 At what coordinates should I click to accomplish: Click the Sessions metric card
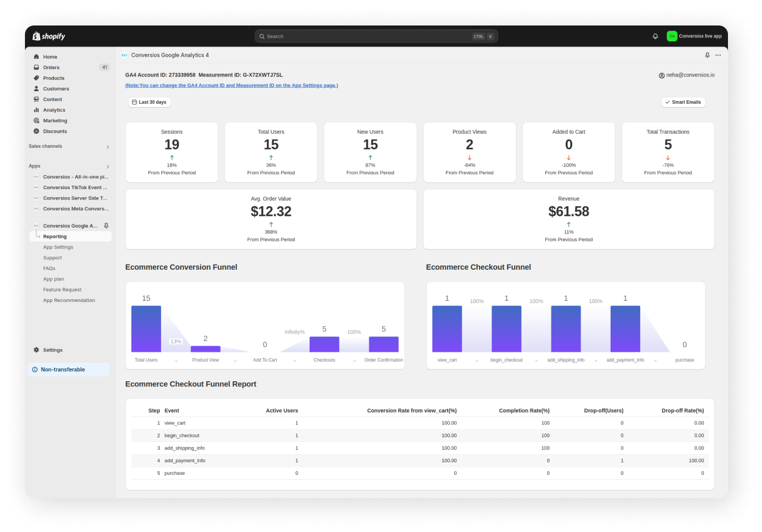click(x=172, y=152)
